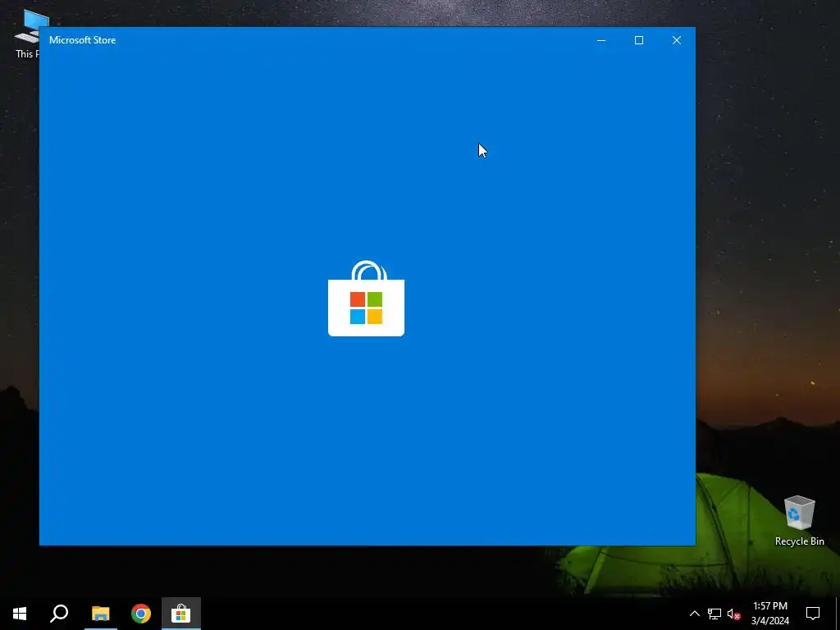The height and width of the screenshot is (630, 840).
Task: Open network status tray icon
Action: pos(714,614)
